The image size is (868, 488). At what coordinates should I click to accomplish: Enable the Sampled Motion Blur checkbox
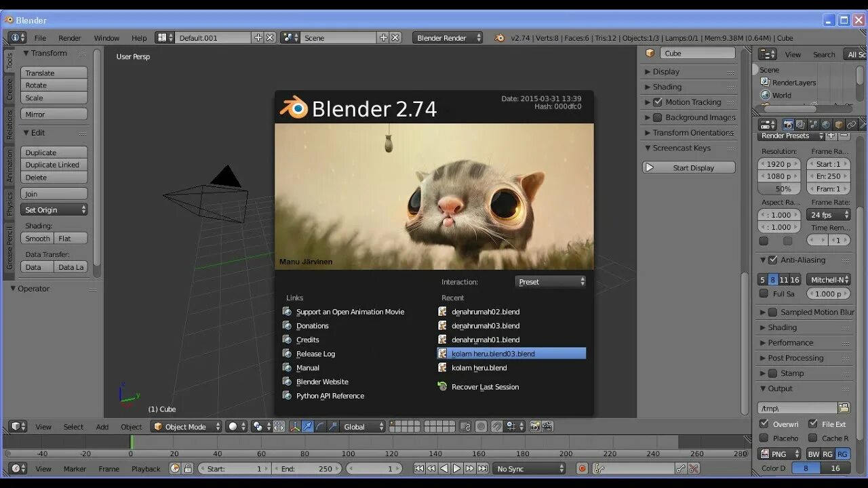point(772,312)
